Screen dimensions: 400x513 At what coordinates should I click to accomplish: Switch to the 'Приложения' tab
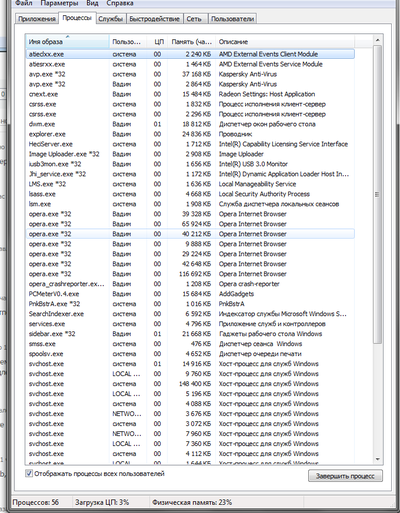click(x=37, y=19)
